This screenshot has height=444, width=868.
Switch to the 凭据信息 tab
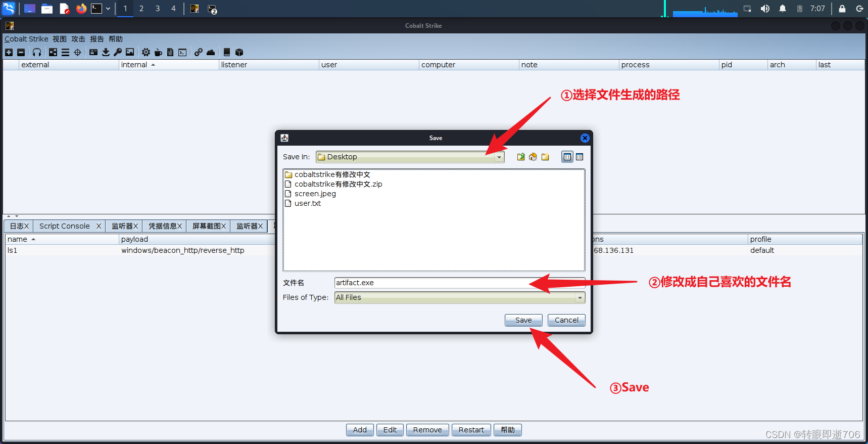pyautogui.click(x=165, y=226)
